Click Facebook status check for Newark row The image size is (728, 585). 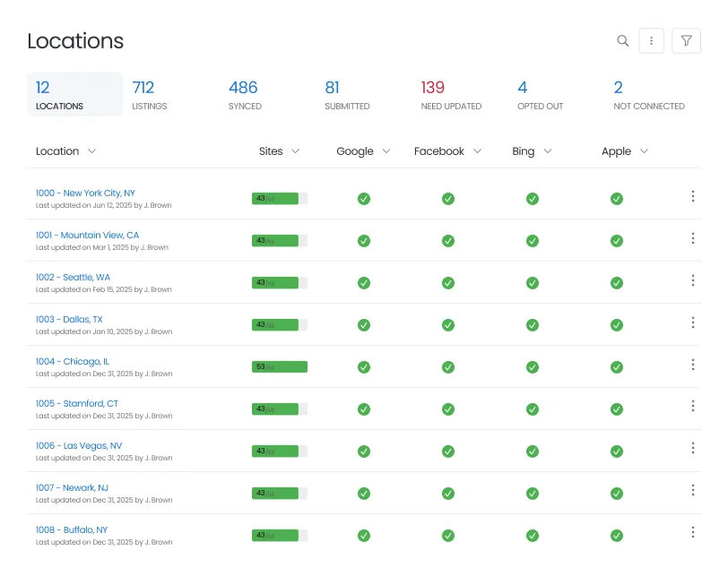click(x=448, y=494)
